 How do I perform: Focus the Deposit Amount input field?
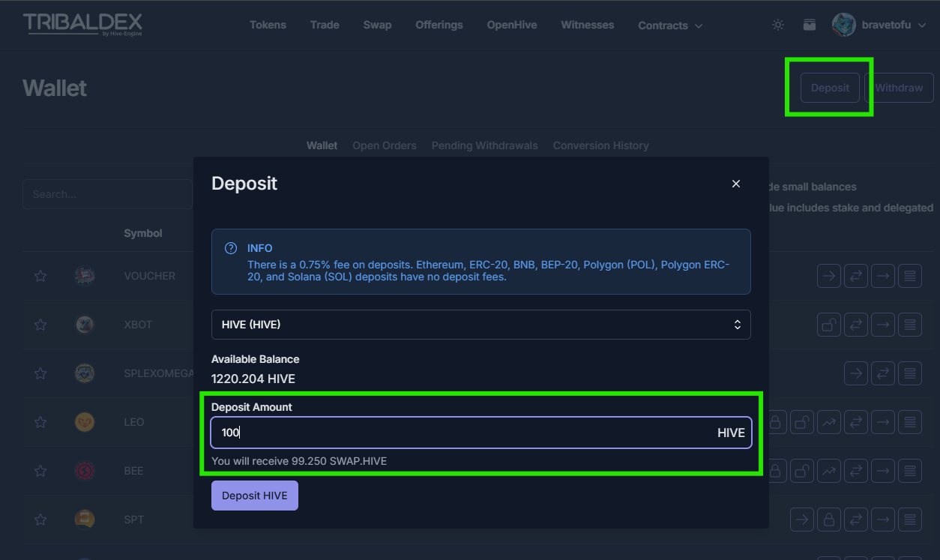[x=480, y=433]
